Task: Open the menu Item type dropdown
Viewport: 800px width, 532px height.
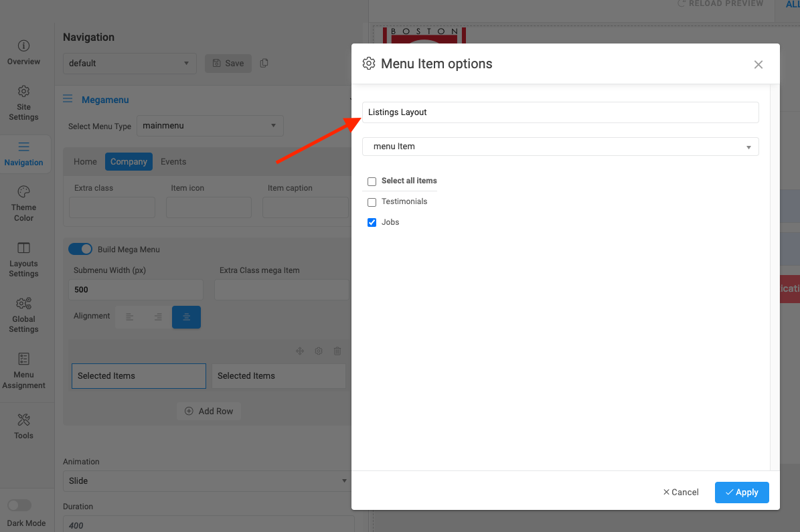Action: coord(560,147)
